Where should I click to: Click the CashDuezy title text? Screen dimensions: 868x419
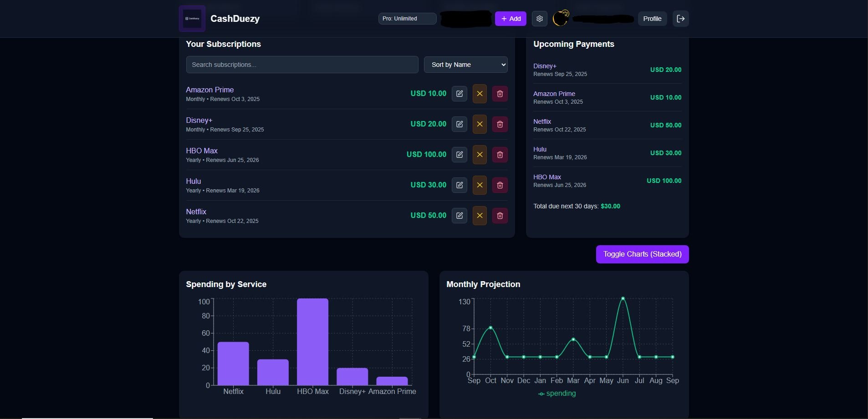(x=235, y=19)
